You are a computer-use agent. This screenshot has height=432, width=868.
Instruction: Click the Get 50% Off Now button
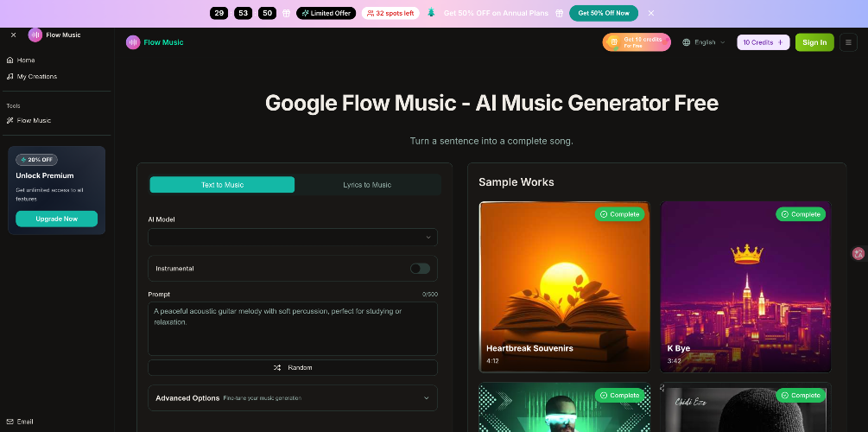tap(604, 13)
